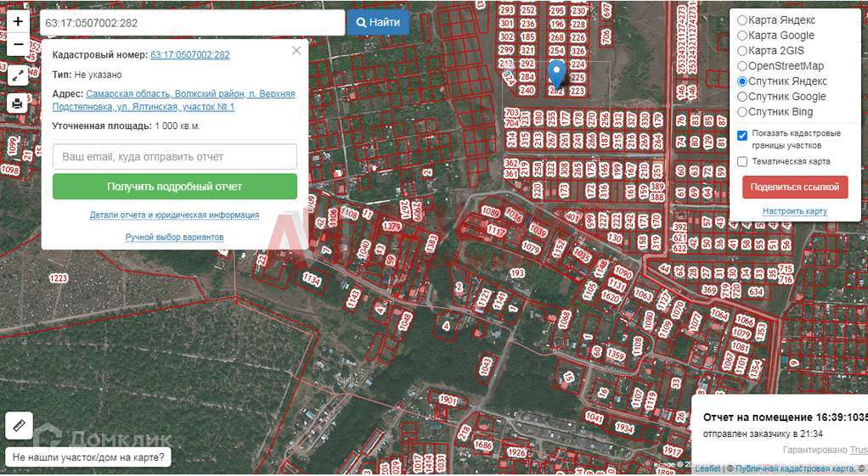Close the cadastral info panel
Viewport: 868px width, 476px height.
pyautogui.click(x=296, y=50)
